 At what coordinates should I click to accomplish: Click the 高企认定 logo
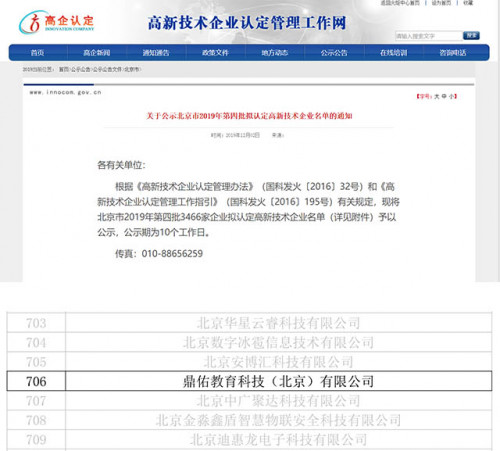tap(56, 22)
